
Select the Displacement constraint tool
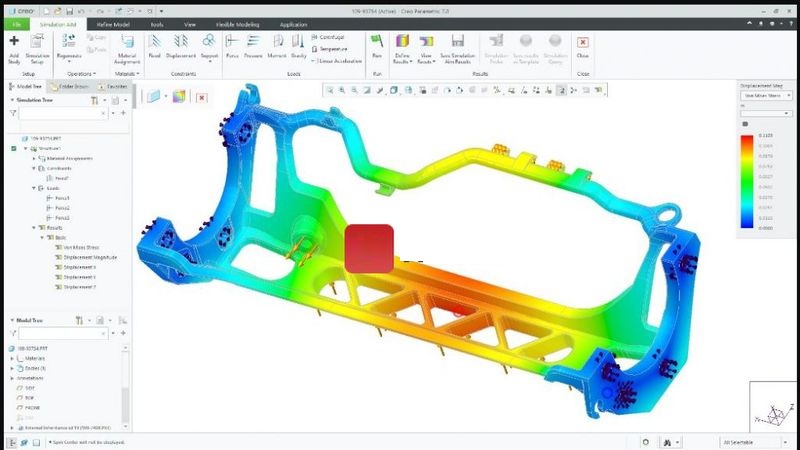[x=181, y=46]
